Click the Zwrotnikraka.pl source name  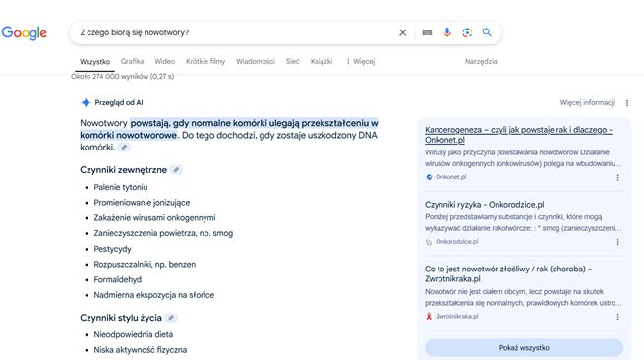(x=457, y=316)
